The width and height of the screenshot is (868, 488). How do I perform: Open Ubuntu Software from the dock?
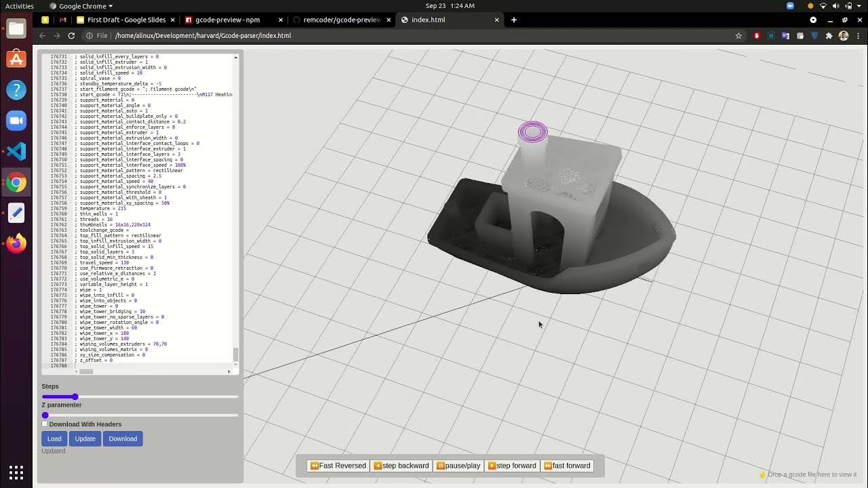pyautogui.click(x=16, y=59)
